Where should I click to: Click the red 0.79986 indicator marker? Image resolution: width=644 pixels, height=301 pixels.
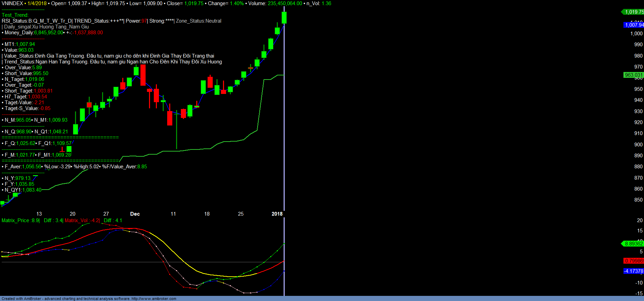(633, 261)
